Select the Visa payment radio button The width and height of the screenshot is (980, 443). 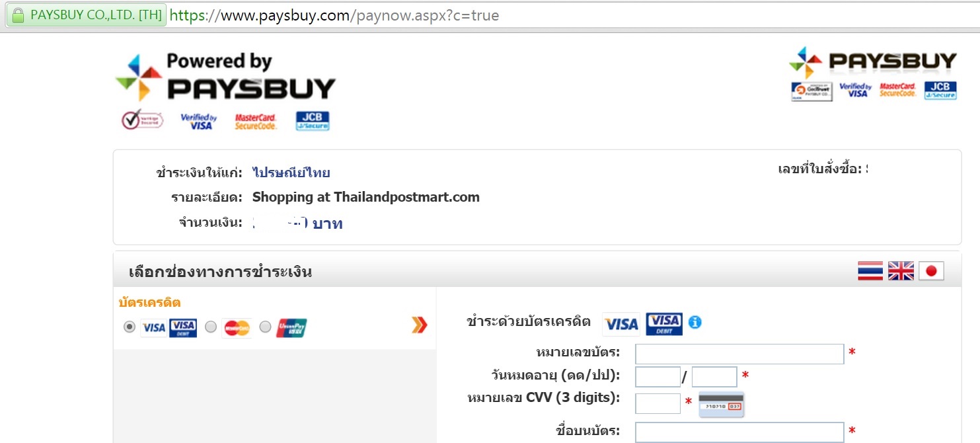[130, 327]
